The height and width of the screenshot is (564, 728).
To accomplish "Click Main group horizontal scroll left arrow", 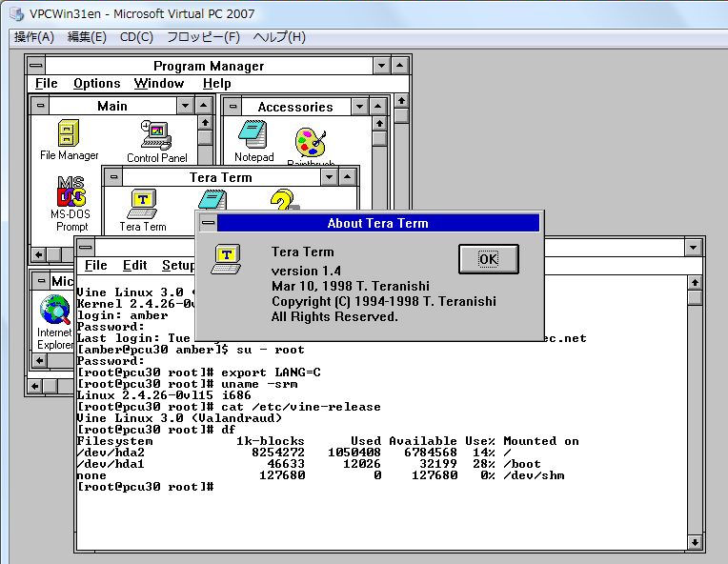I will click(x=39, y=254).
